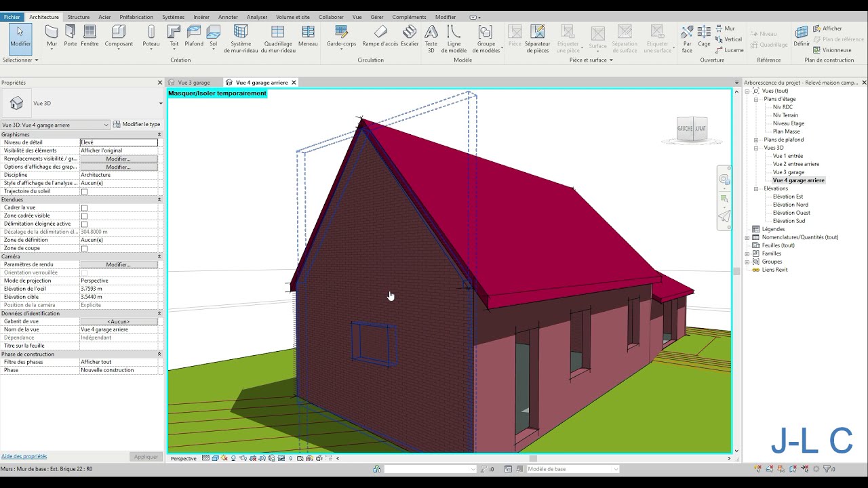Pick the Sol floor tool

214,37
